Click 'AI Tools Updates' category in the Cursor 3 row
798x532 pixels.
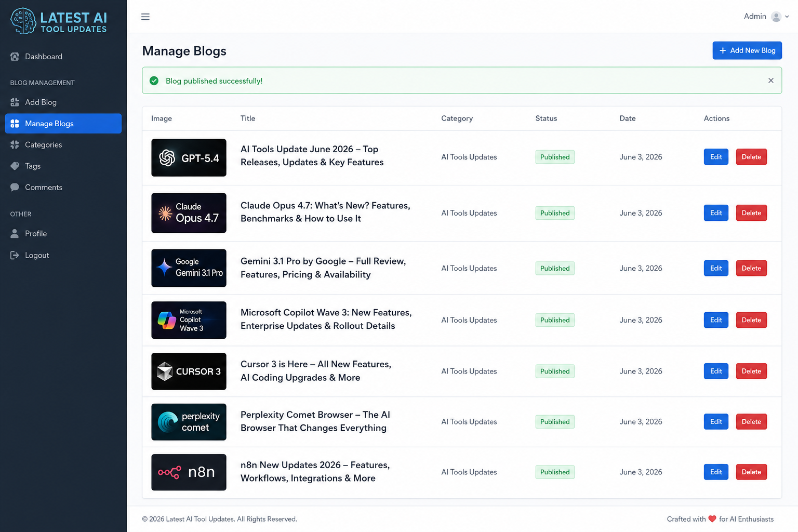469,371
